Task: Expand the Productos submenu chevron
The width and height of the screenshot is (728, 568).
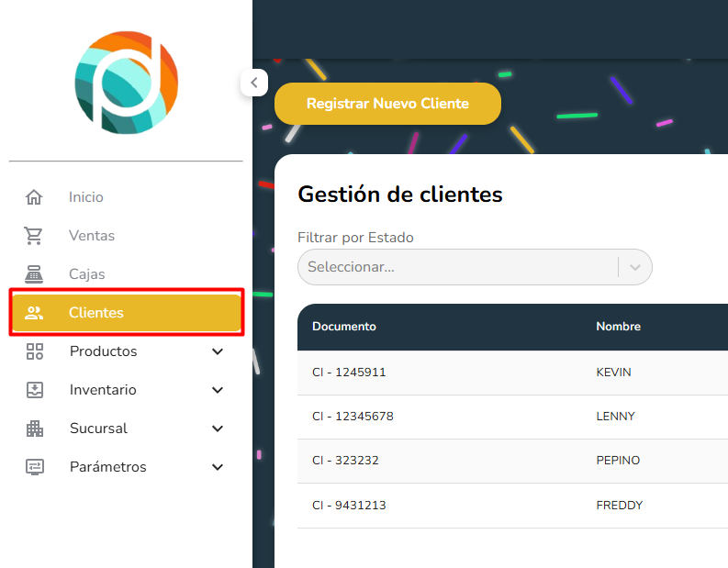Action: point(218,351)
